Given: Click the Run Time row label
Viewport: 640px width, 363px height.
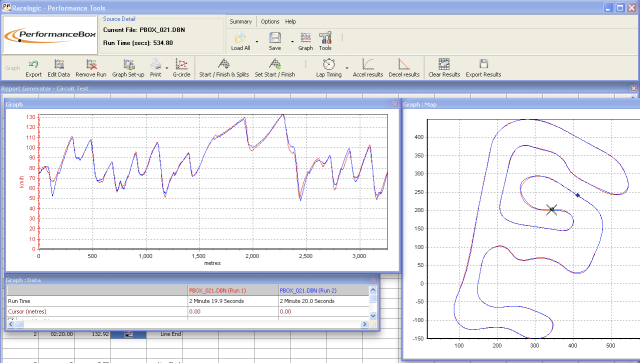Looking at the screenshot, I should (19, 301).
